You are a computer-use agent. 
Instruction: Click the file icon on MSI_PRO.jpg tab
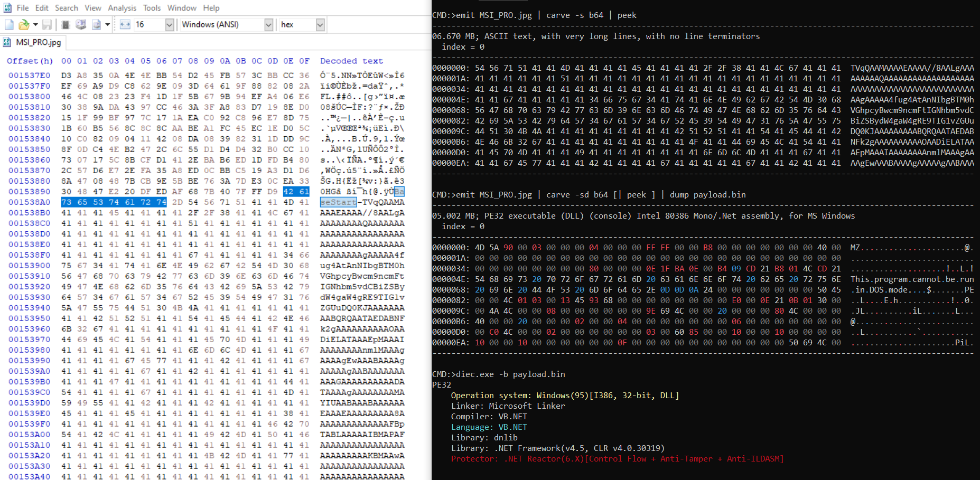point(7,42)
